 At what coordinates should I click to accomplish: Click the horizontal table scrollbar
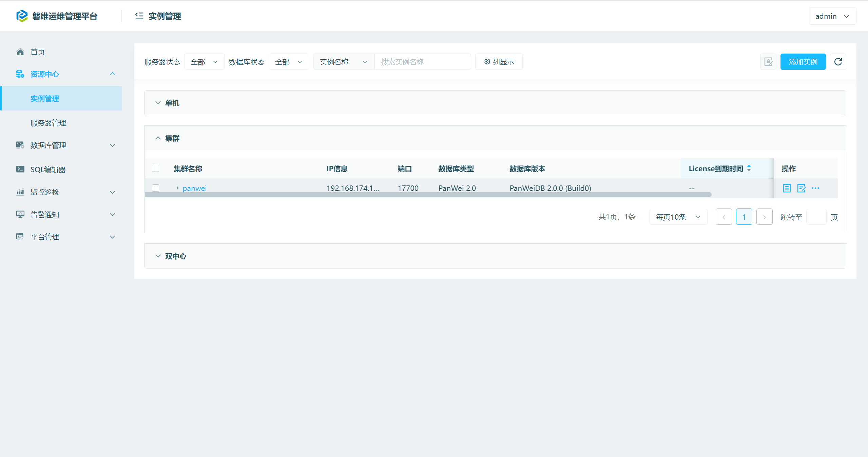point(427,195)
